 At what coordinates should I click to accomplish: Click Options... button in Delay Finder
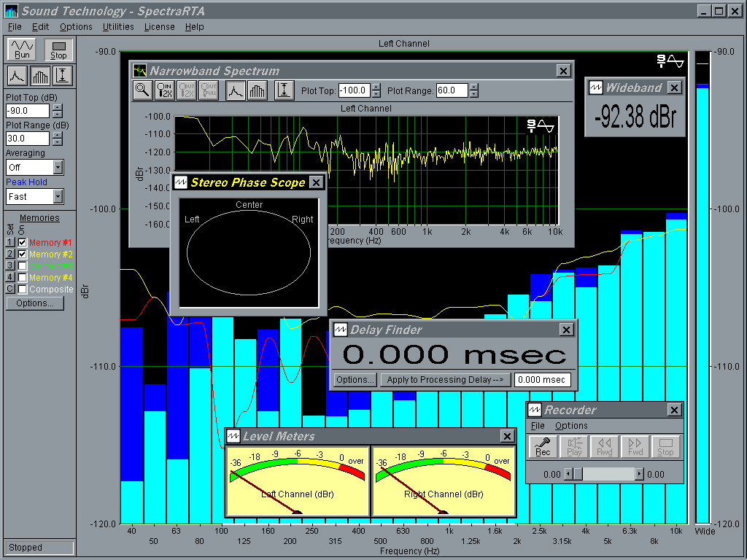pos(355,379)
